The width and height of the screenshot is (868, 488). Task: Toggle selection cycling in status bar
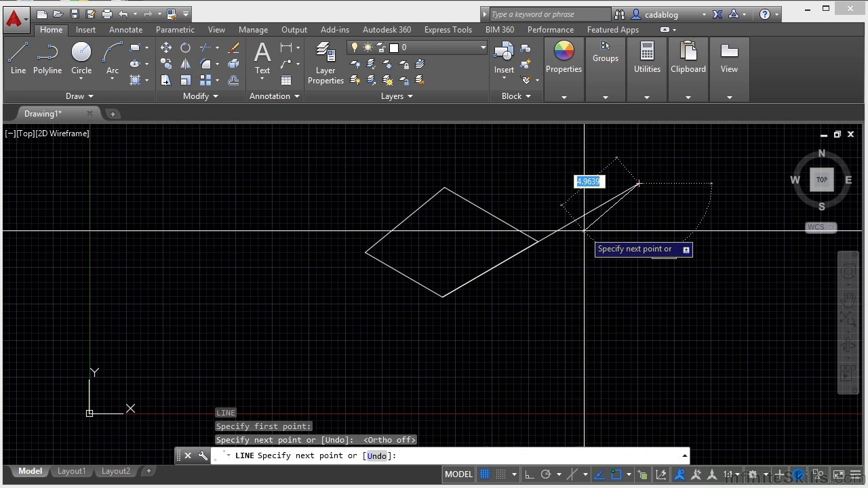click(x=642, y=474)
